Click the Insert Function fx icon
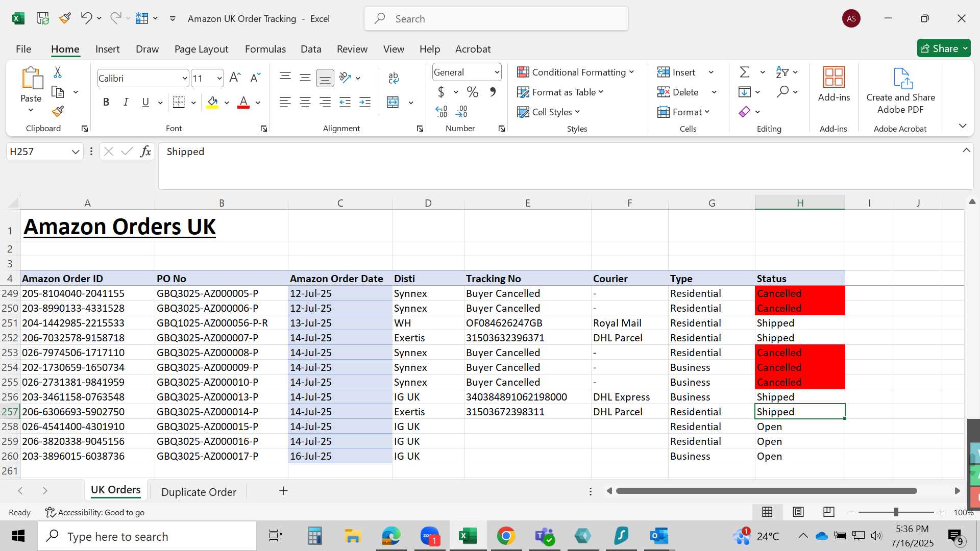 tap(145, 152)
